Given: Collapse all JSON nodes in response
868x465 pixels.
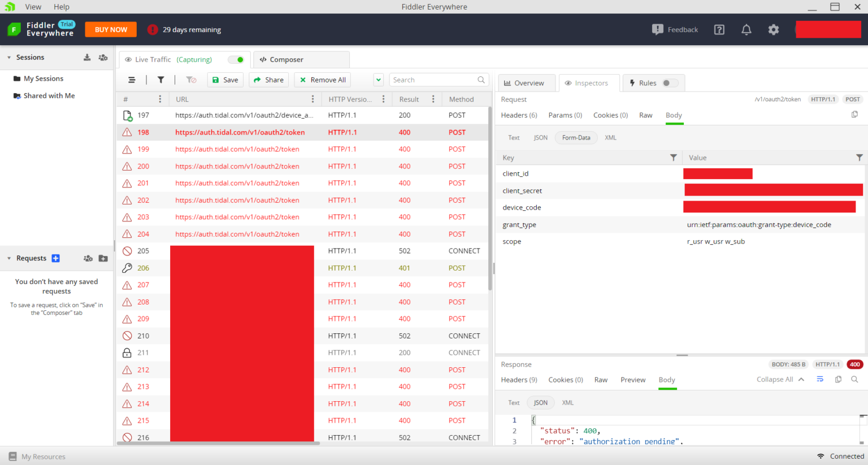Looking at the screenshot, I should point(780,379).
